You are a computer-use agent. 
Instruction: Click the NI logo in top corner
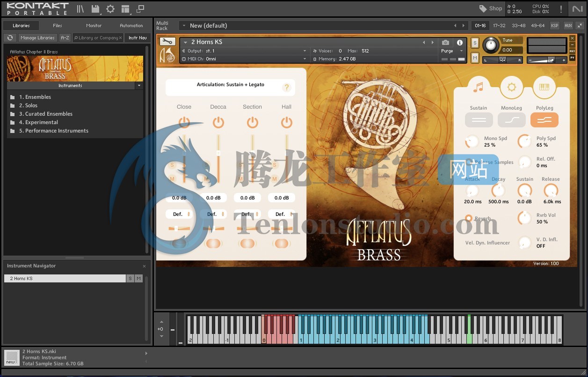(578, 8)
